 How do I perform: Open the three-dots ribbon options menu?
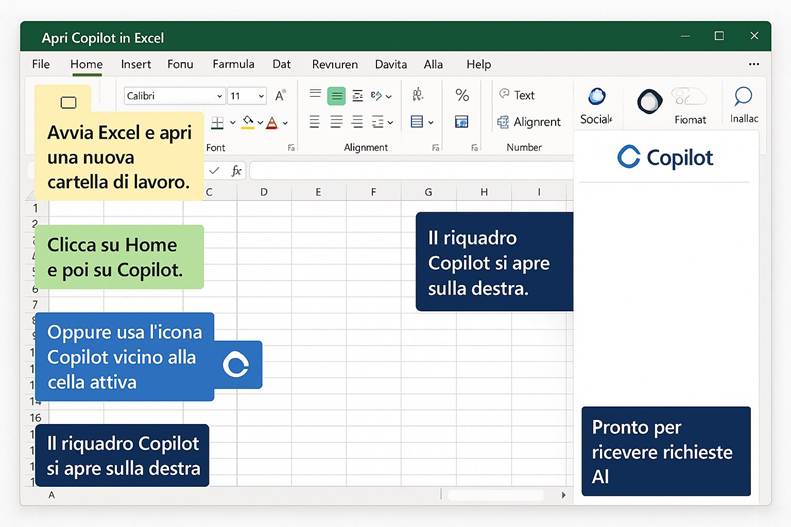754,64
